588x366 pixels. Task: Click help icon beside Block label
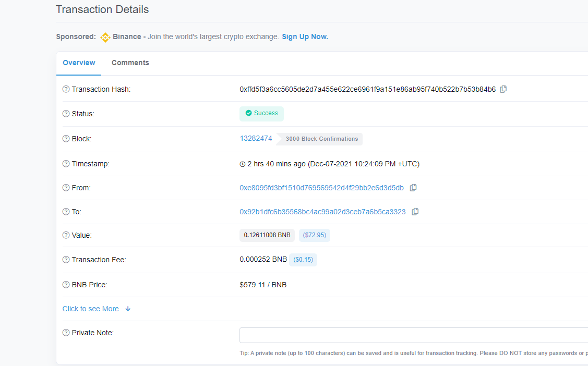(66, 139)
